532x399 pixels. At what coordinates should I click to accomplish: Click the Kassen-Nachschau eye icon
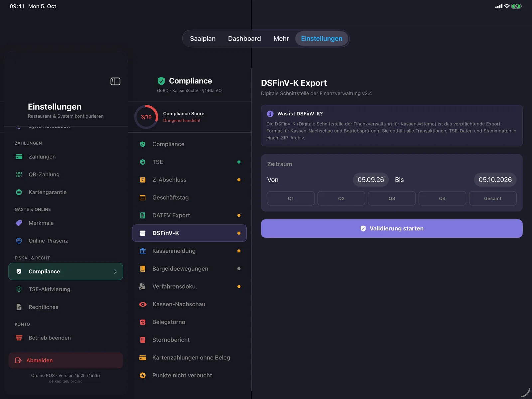click(143, 304)
